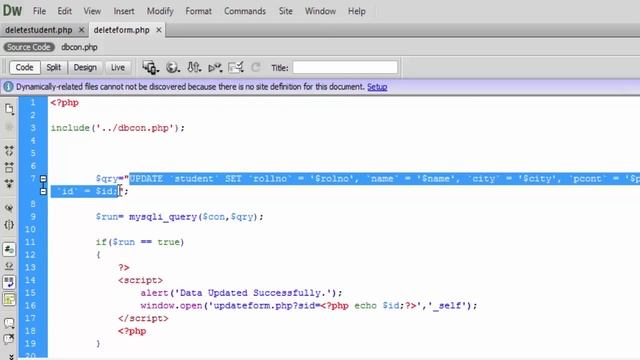
Task: Open Check Browser Compatibility dropdown
Action: pyautogui.click(x=236, y=68)
